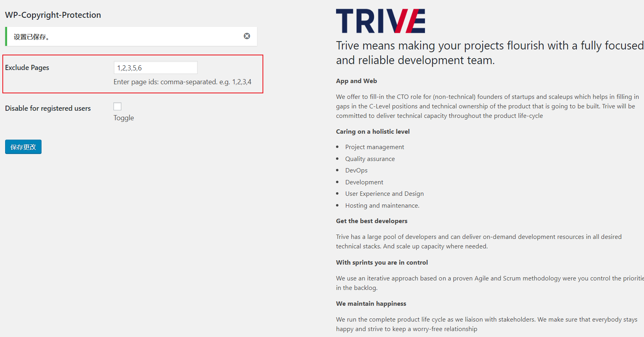This screenshot has height=337, width=644.
Task: Click Hosting and maintenance list item
Action: point(382,206)
